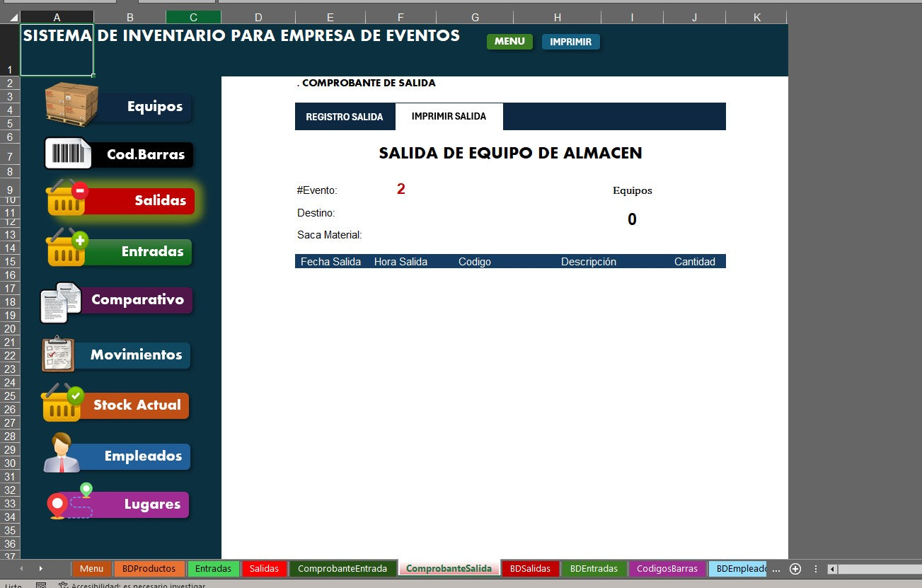Click the Descripción column header
This screenshot has width=922, height=588.
coord(589,262)
